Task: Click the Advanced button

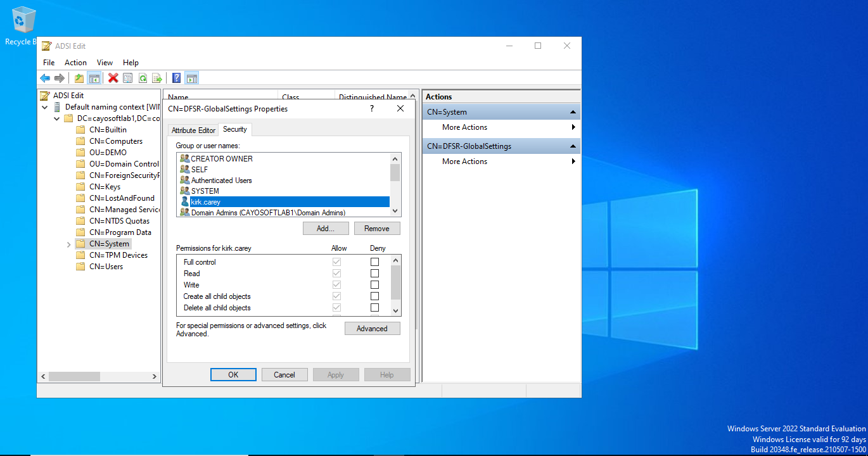Action: click(372, 328)
